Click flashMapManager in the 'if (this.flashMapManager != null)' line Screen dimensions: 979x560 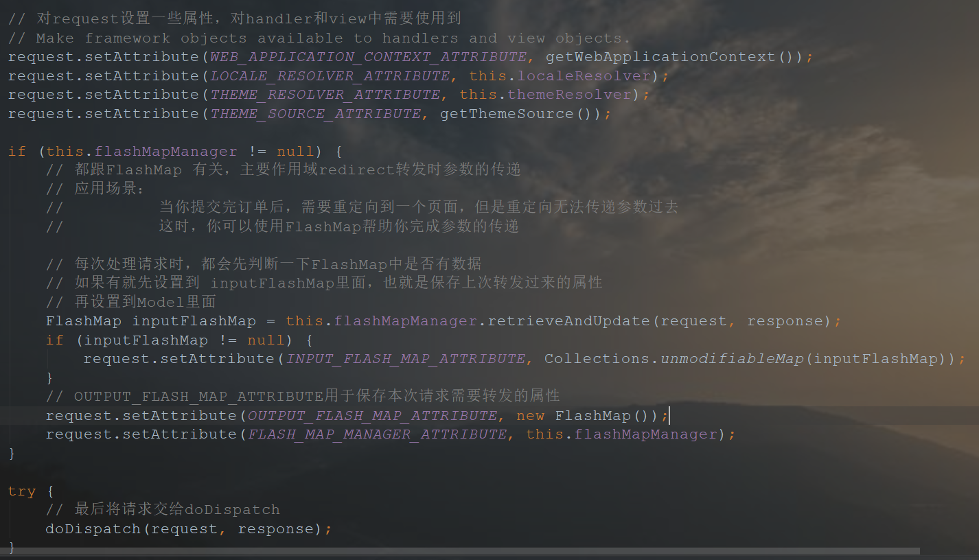165,152
